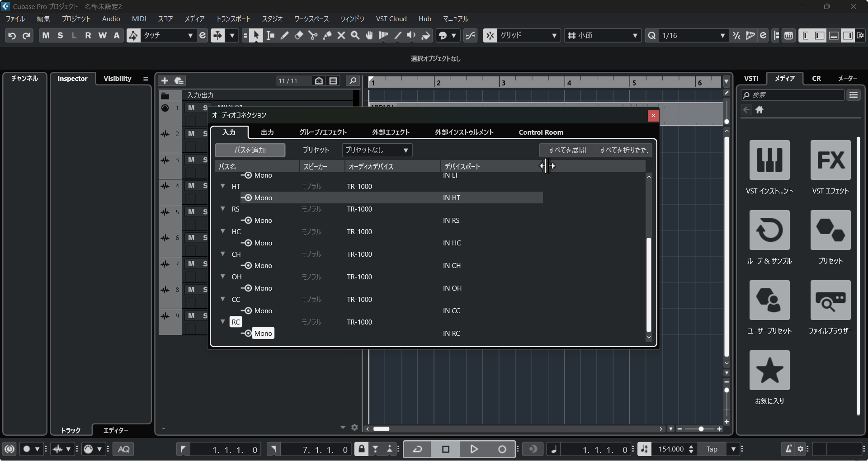Open the quantize 1/16 dropdown
This screenshot has height=461, width=868.
click(x=693, y=36)
